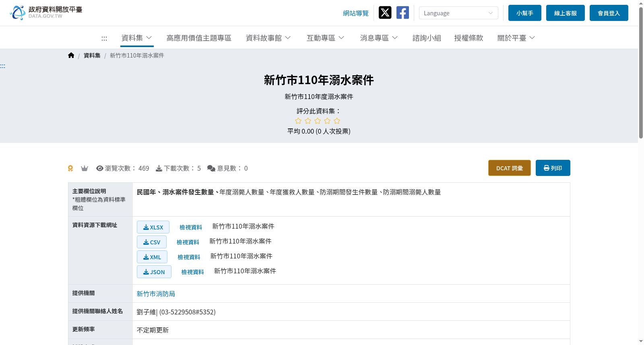Expand the 互動專區 menu

326,38
